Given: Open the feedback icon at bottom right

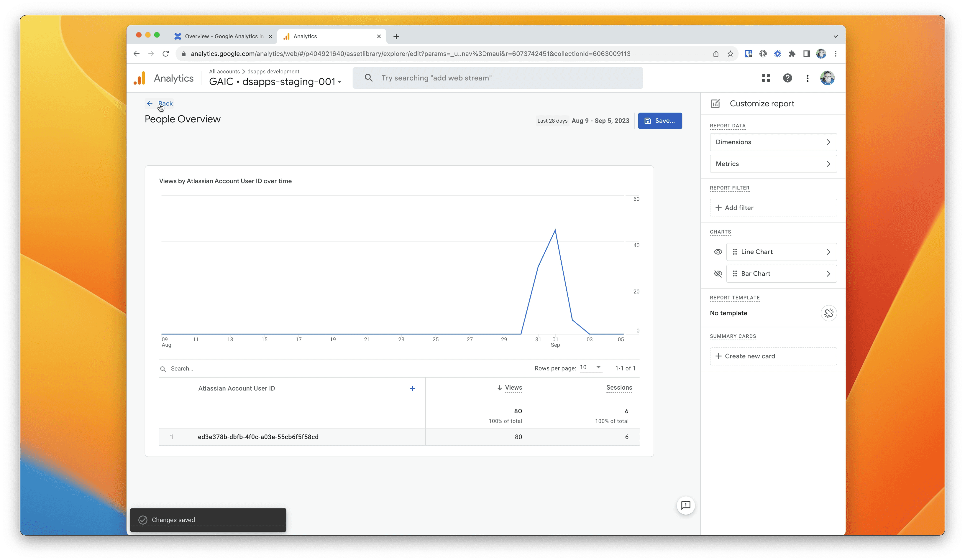Looking at the screenshot, I should point(685,505).
